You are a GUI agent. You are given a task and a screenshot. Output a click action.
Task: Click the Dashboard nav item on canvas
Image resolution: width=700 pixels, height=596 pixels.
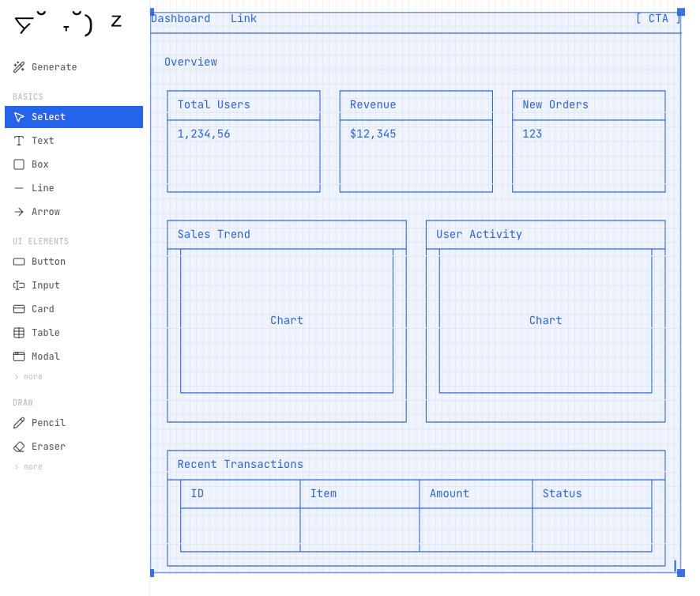coord(181,19)
